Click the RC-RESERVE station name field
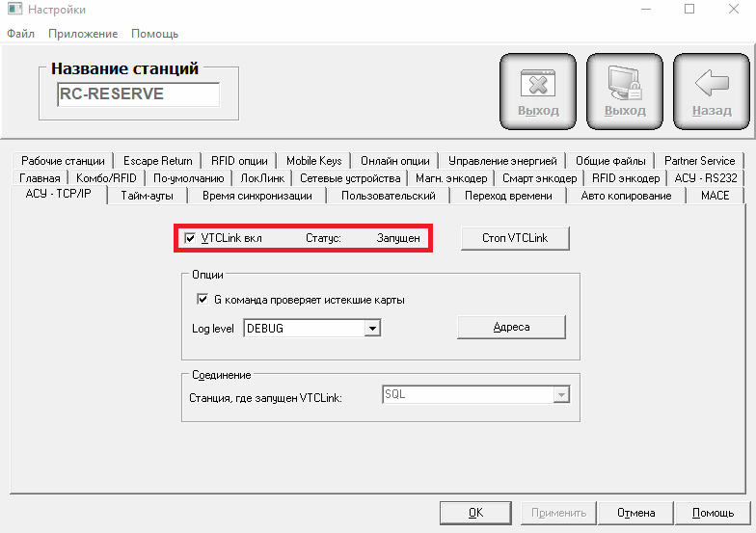The width and height of the screenshot is (756, 533). tap(139, 94)
